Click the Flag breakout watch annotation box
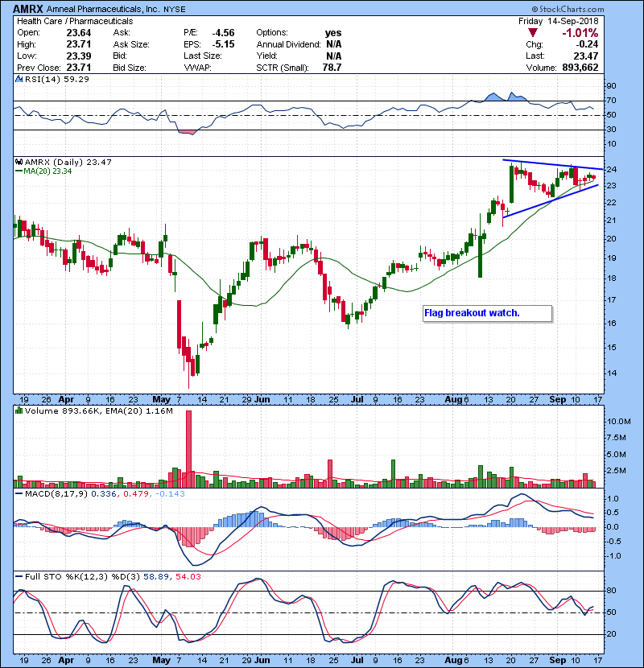644x668 pixels. [x=487, y=313]
